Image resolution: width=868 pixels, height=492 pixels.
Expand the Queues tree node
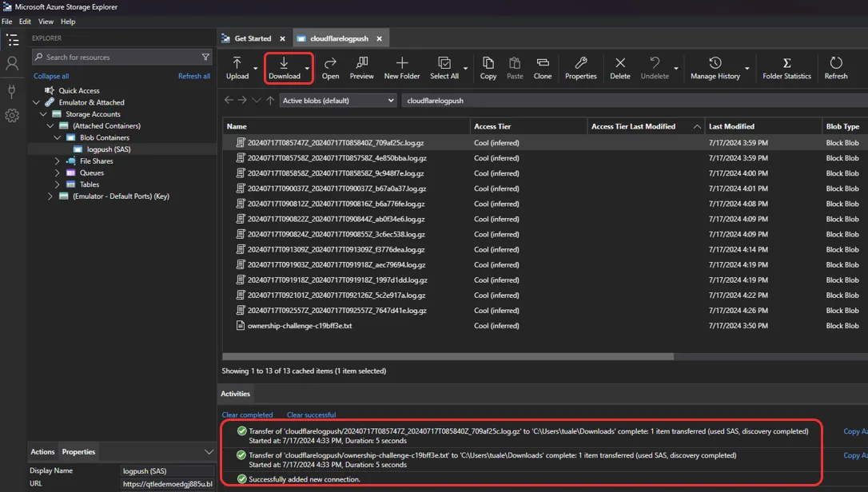tap(57, 173)
